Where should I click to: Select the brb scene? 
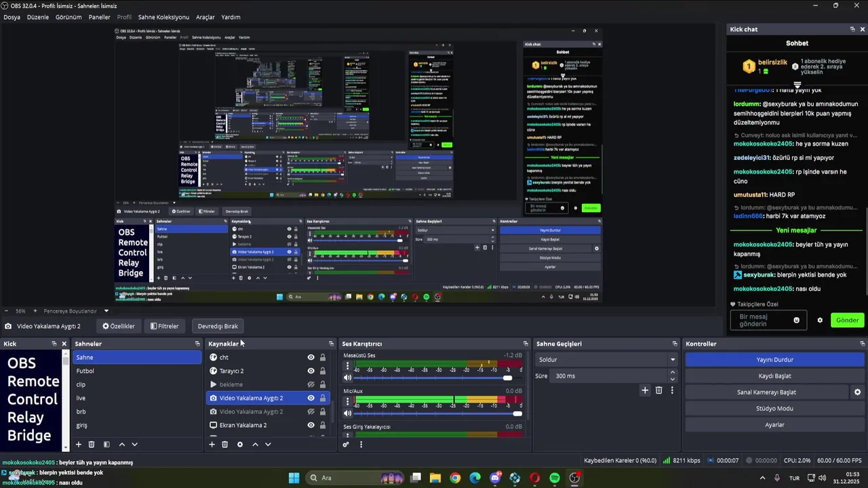point(137,411)
